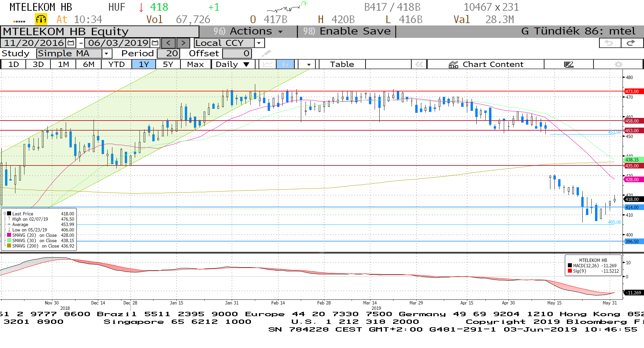
Task: Click the 428.00 magenta moving average label
Action: pyautogui.click(x=634, y=180)
